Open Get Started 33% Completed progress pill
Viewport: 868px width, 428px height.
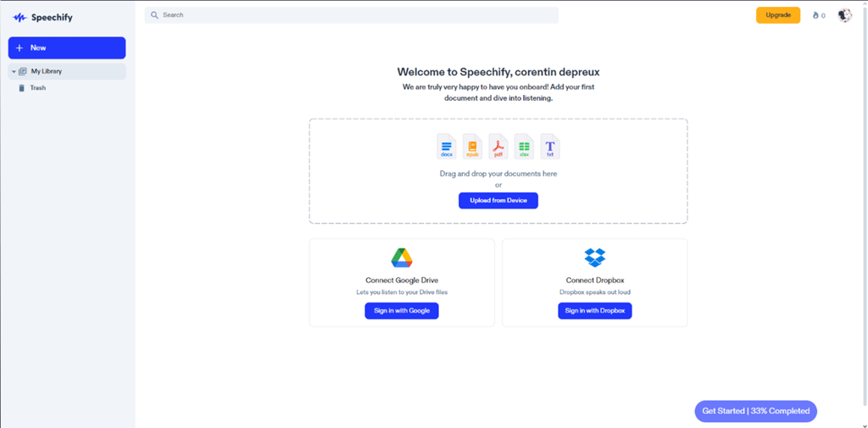click(x=755, y=411)
